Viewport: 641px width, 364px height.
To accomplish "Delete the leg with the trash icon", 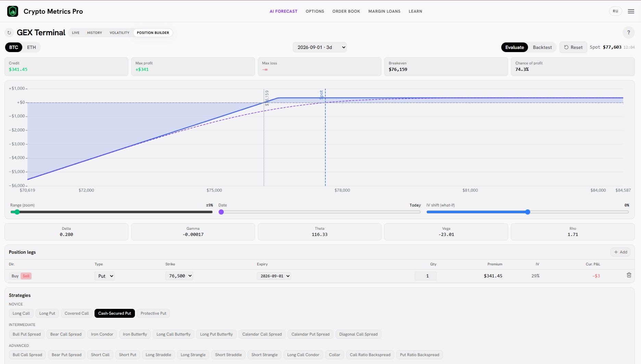I will 629,275.
